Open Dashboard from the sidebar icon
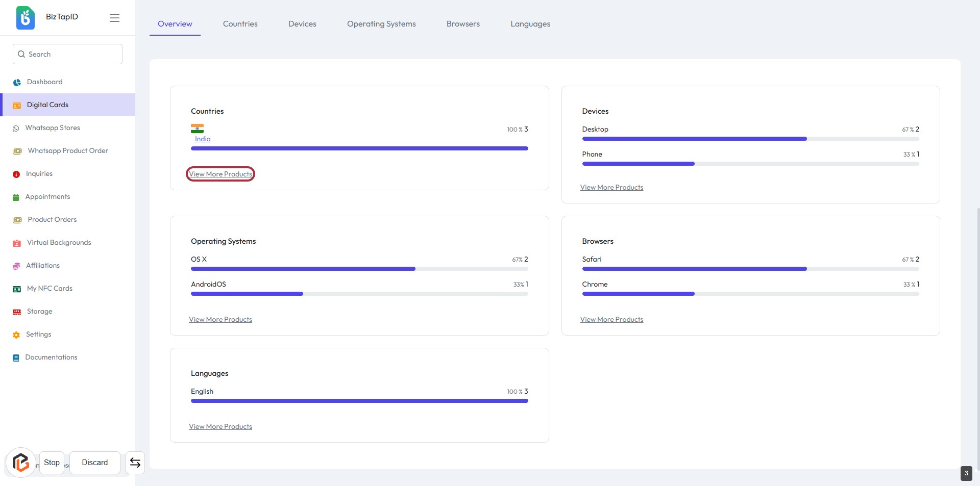Viewport: 980px width, 486px height. click(17, 82)
